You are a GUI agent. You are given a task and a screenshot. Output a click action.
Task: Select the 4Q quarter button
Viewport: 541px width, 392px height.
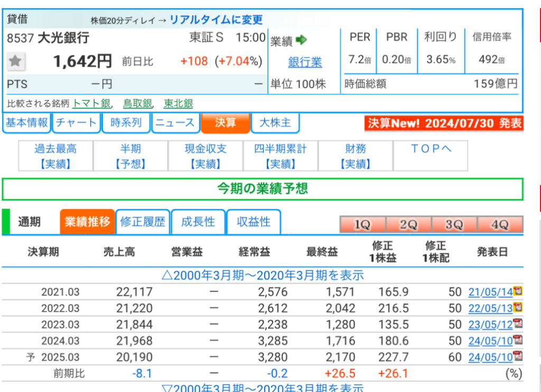[x=500, y=225]
